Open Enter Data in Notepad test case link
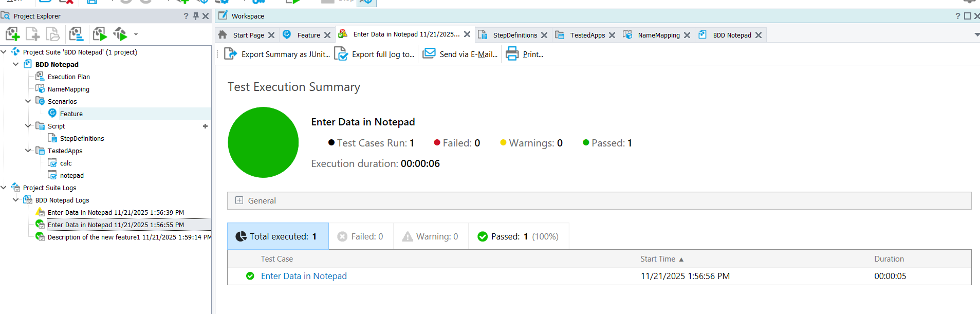Image resolution: width=980 pixels, height=314 pixels. point(304,276)
